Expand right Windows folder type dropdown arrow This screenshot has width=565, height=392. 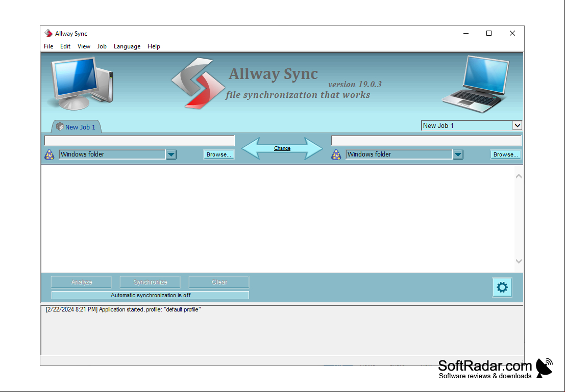pyautogui.click(x=458, y=155)
